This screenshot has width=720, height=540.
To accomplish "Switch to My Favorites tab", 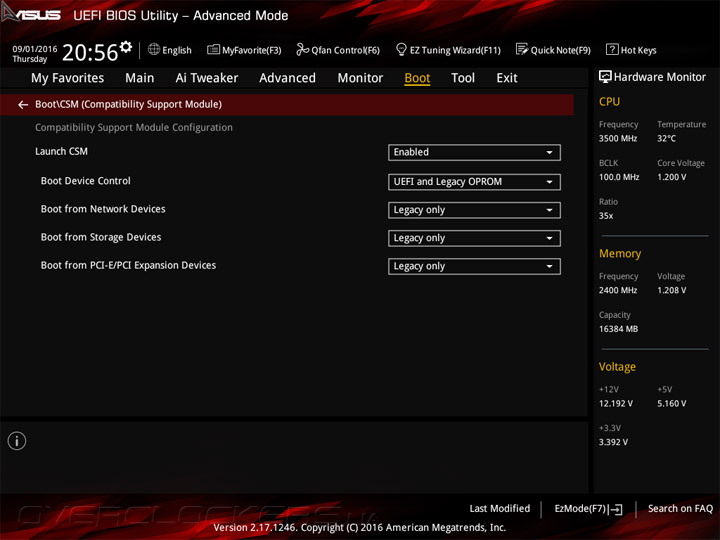I will (x=68, y=78).
